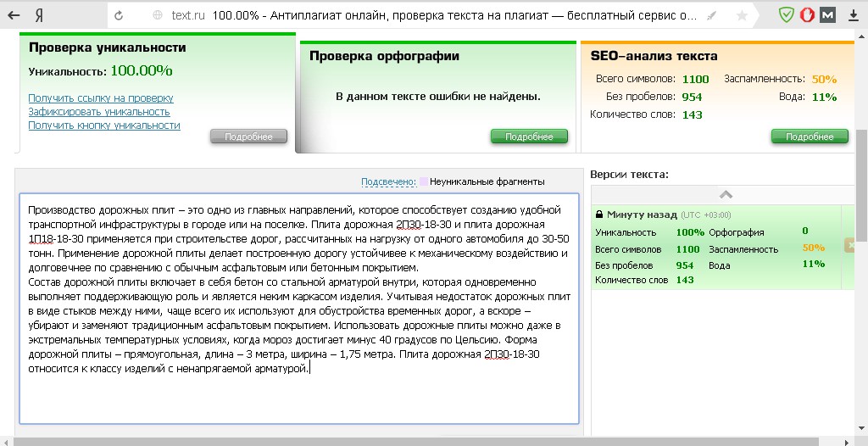This screenshot has width=868, height=446.
Task: Collapse versions list with the up chevron
Action: 726,194
